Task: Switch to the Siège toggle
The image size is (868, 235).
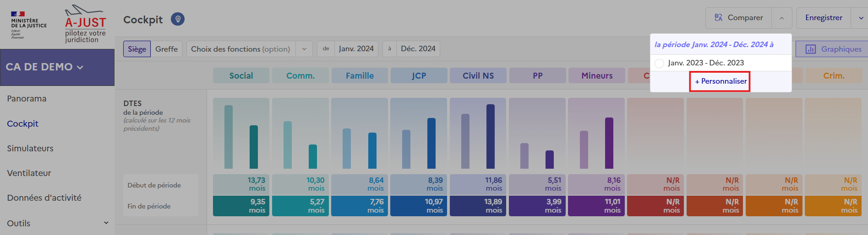Action: tap(137, 49)
